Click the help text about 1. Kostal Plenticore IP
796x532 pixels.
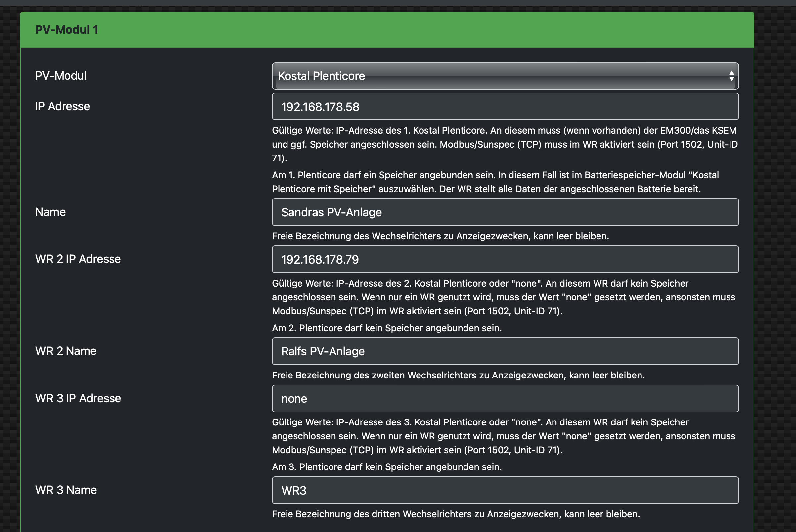pos(504,144)
